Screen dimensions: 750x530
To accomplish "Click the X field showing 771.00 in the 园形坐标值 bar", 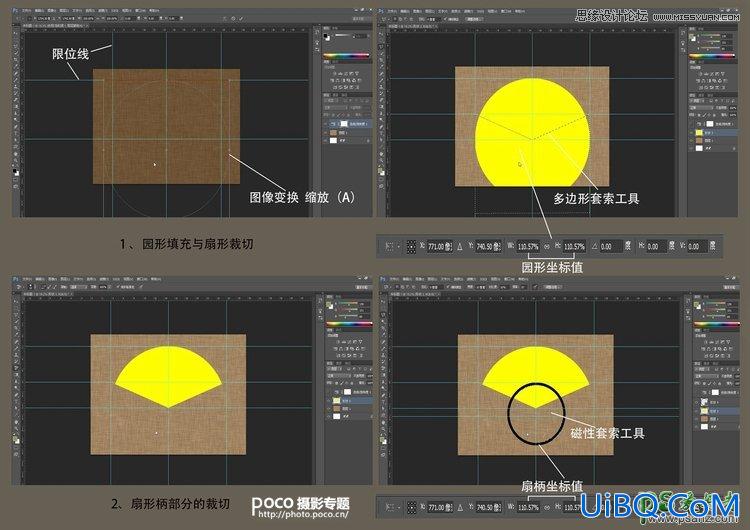I will point(440,246).
